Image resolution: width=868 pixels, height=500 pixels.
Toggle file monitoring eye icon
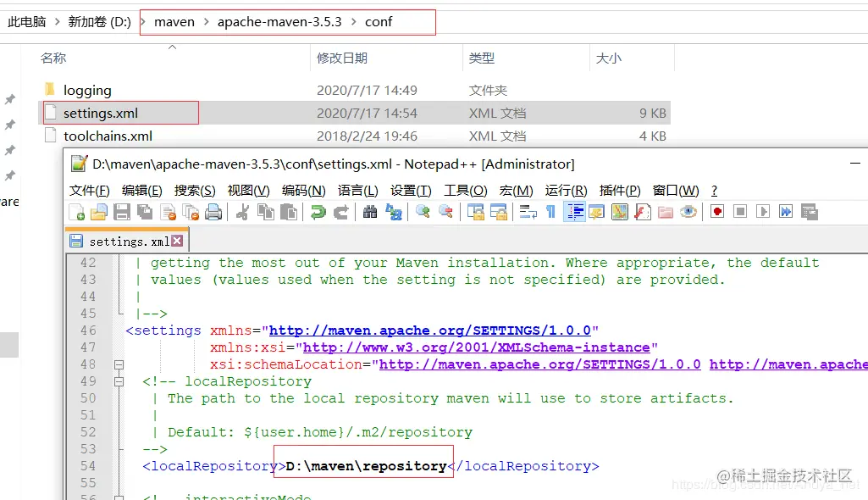coord(688,212)
